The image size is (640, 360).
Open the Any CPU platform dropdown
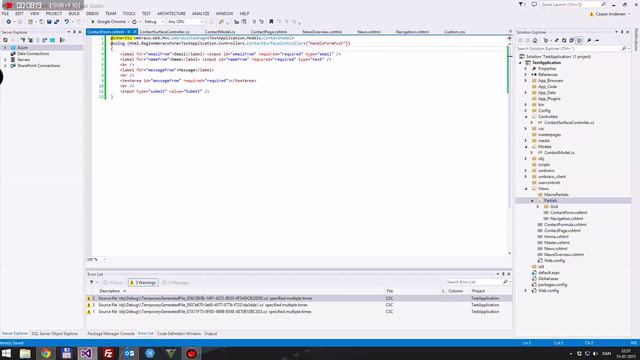[185, 22]
